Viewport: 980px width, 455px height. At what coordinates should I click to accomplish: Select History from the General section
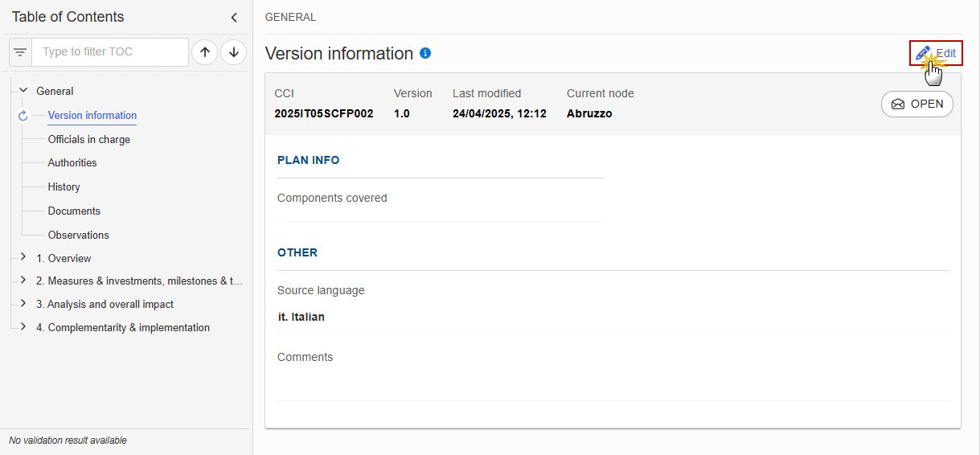click(64, 187)
